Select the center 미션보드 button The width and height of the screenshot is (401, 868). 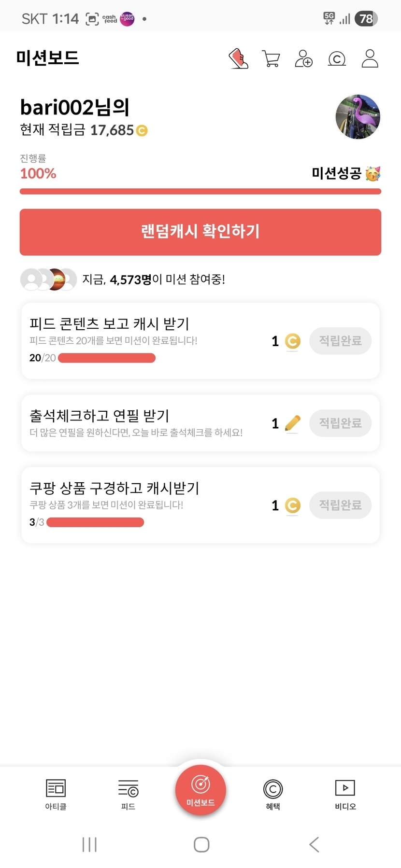tap(200, 790)
